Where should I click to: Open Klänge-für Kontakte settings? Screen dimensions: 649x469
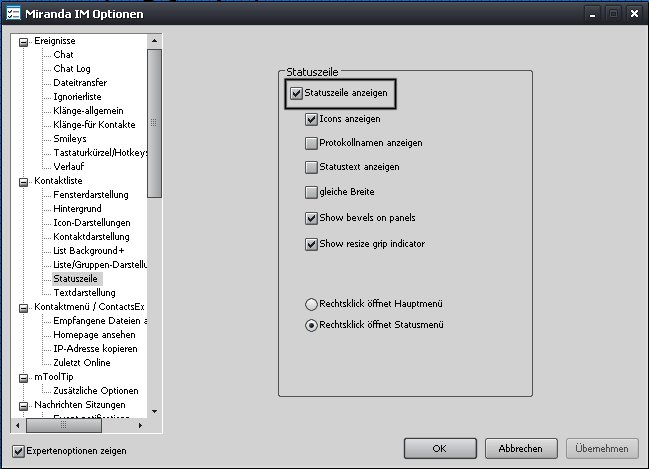tap(94, 125)
